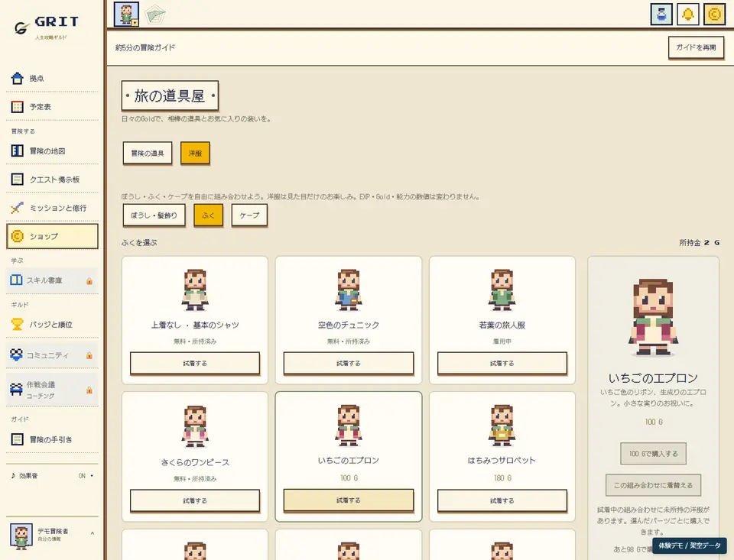Open the adventurer avatar icon in top bar
Viewport: 734px width, 560px height.
(x=126, y=14)
